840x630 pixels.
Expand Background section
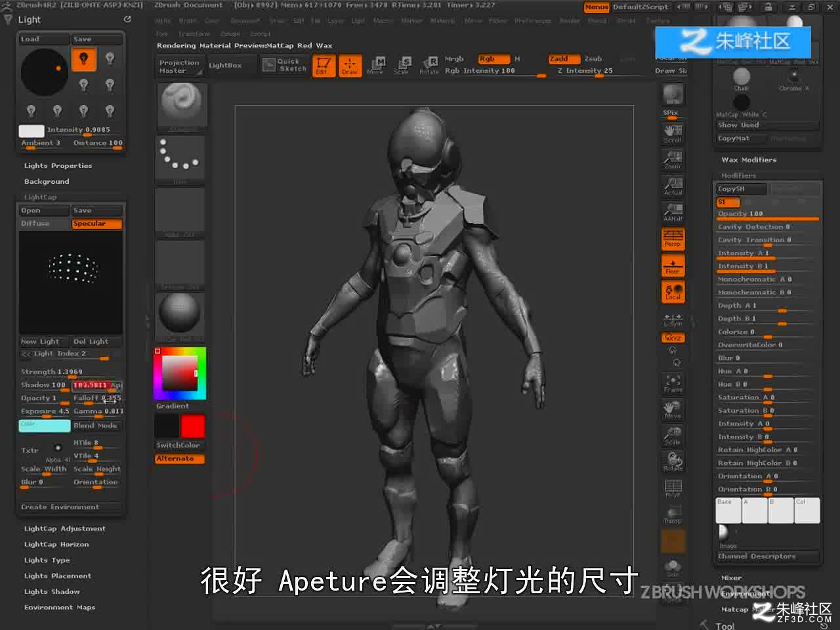pyautogui.click(x=47, y=182)
